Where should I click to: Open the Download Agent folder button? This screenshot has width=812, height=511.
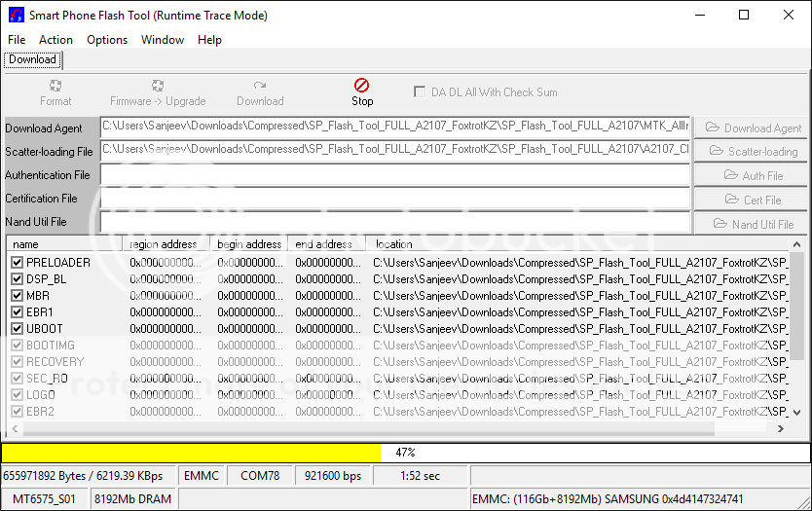coord(749,128)
